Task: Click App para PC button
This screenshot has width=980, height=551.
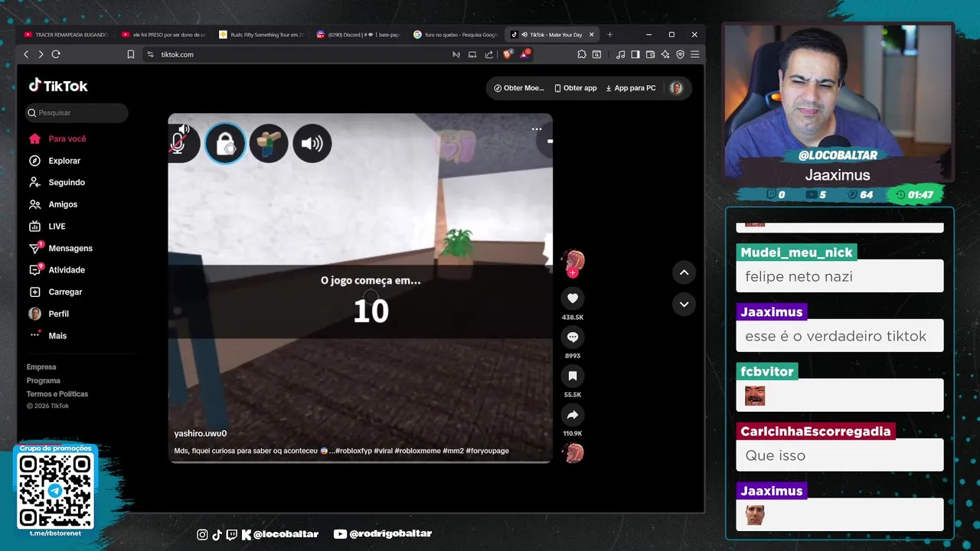Action: (630, 88)
